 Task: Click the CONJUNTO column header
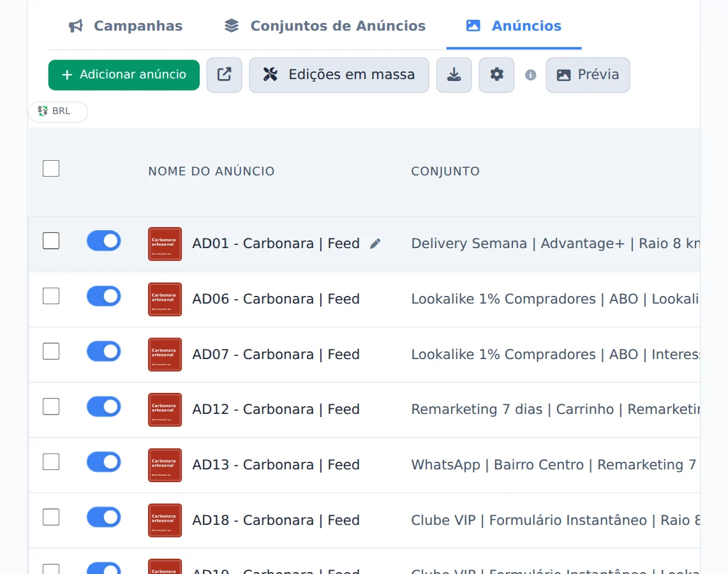[445, 171]
